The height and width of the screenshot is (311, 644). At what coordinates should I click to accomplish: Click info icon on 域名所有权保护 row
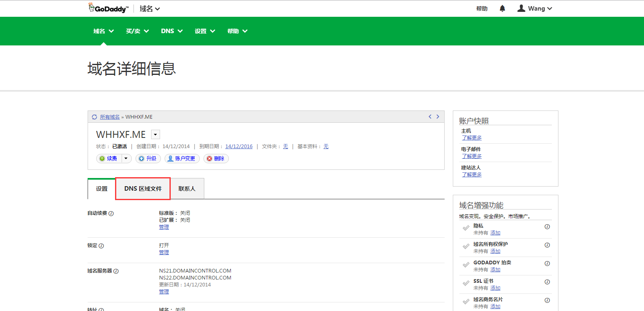pos(547,245)
